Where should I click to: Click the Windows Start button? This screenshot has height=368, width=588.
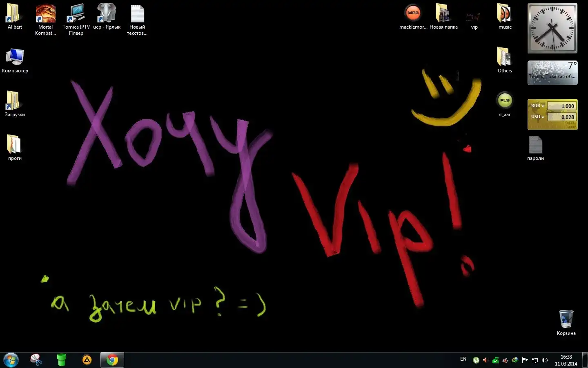[11, 360]
